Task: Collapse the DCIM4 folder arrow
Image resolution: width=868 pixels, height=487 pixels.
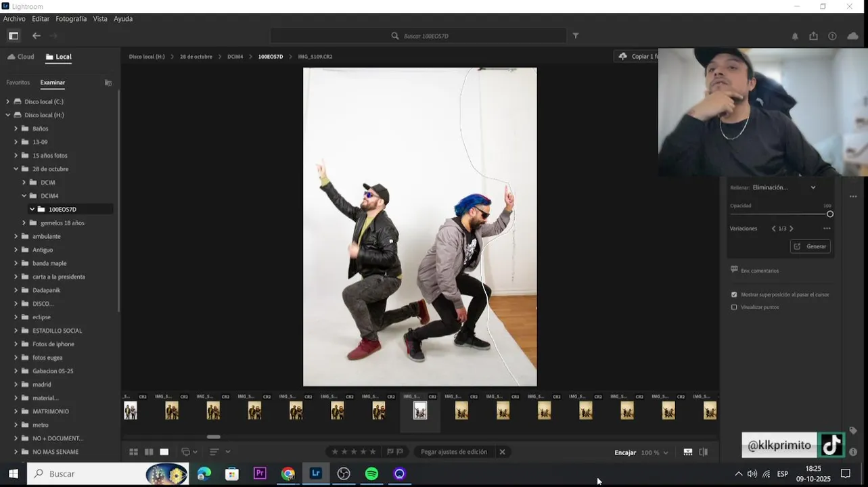Action: tap(24, 196)
